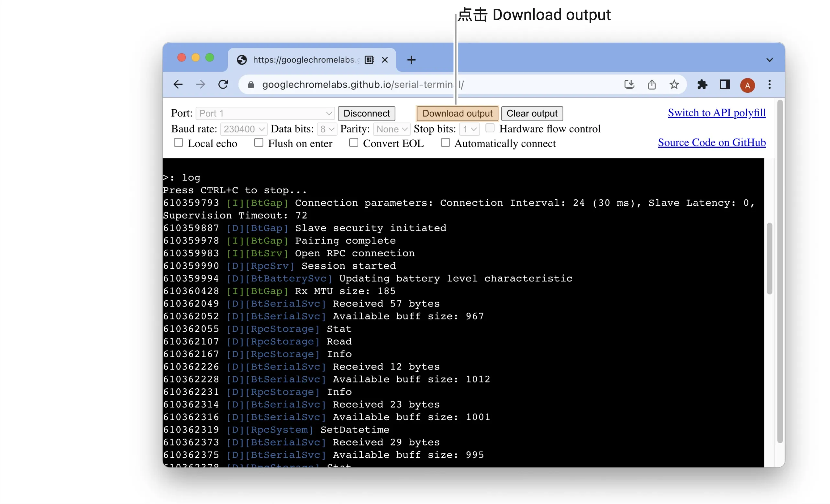This screenshot has height=504, width=830.
Task: Open the tab search chevron
Action: coord(769,60)
